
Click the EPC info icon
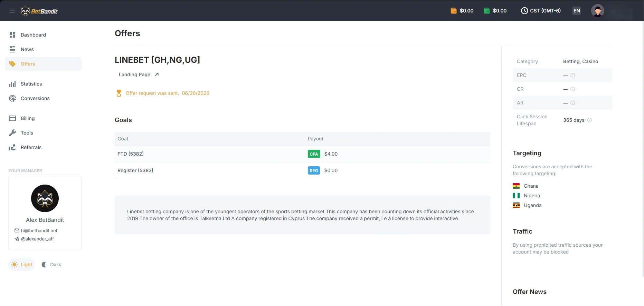coord(573,75)
